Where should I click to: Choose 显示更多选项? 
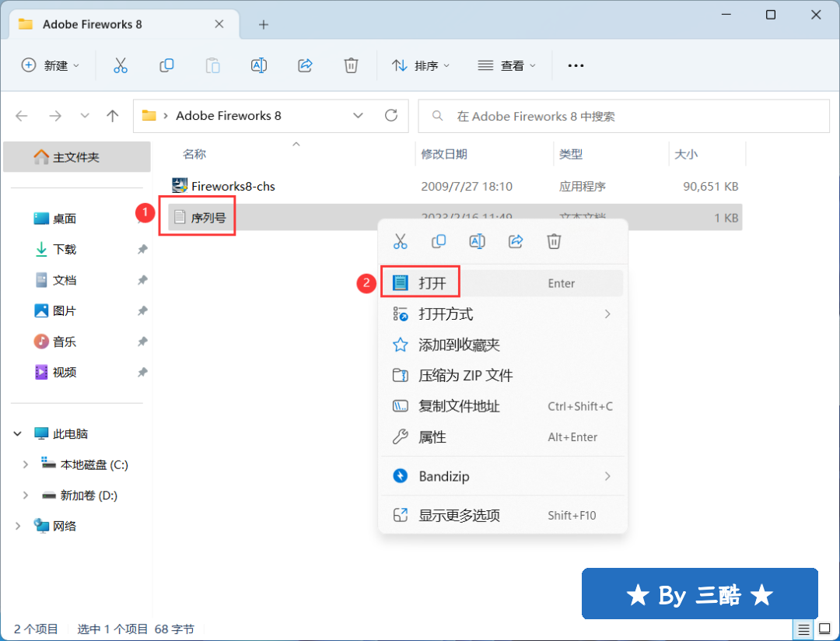(x=502, y=515)
